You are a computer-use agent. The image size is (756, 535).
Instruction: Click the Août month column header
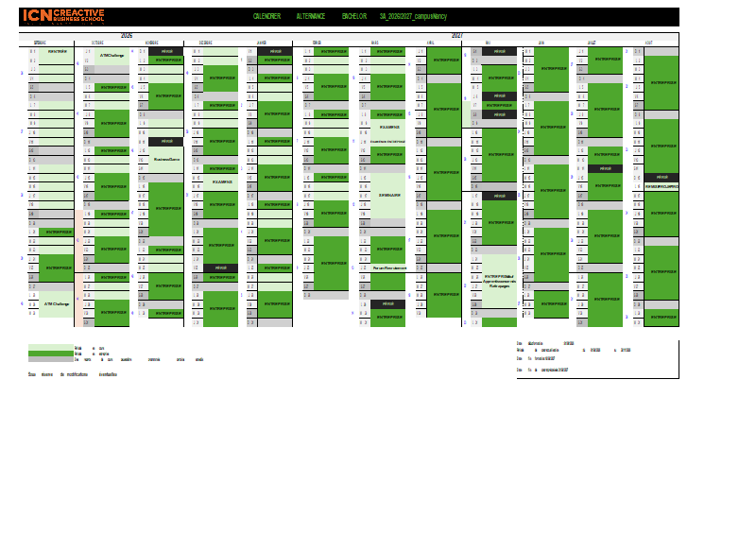648,43
